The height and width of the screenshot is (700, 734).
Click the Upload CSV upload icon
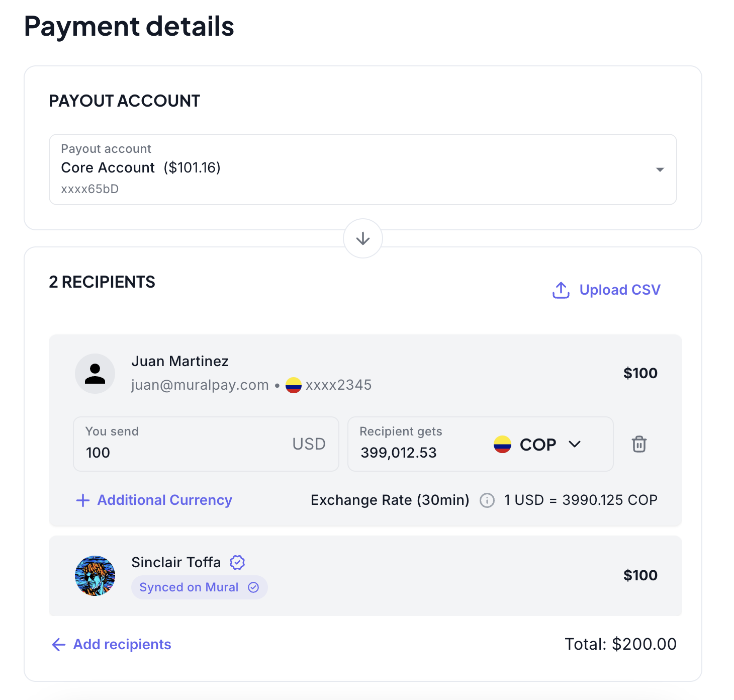click(561, 290)
